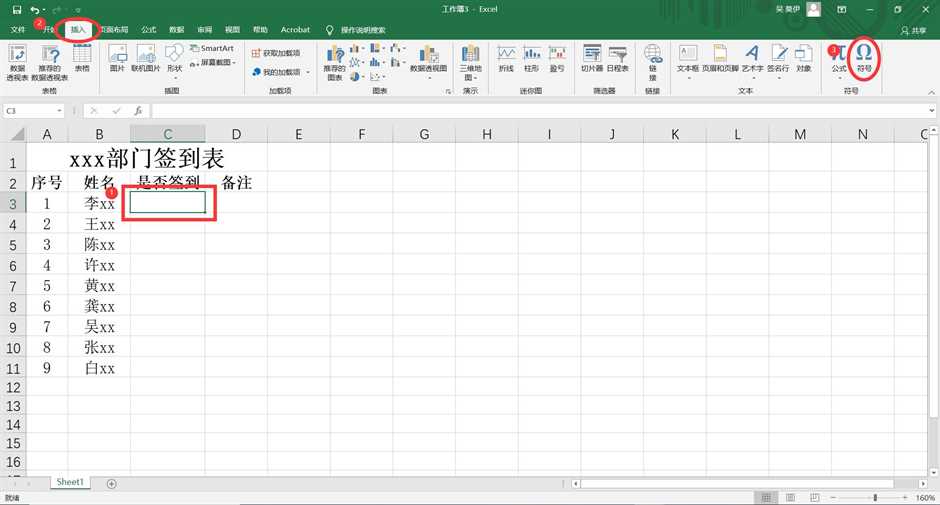Click the 艺术字 (WordArt) icon
The width and height of the screenshot is (940, 505).
tap(751, 58)
